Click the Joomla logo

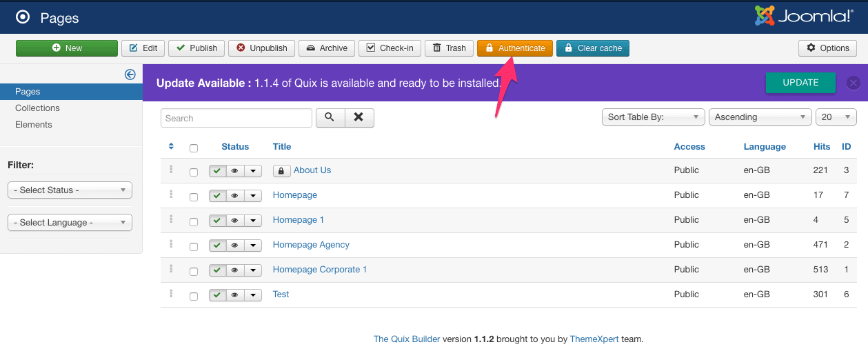pos(803,17)
